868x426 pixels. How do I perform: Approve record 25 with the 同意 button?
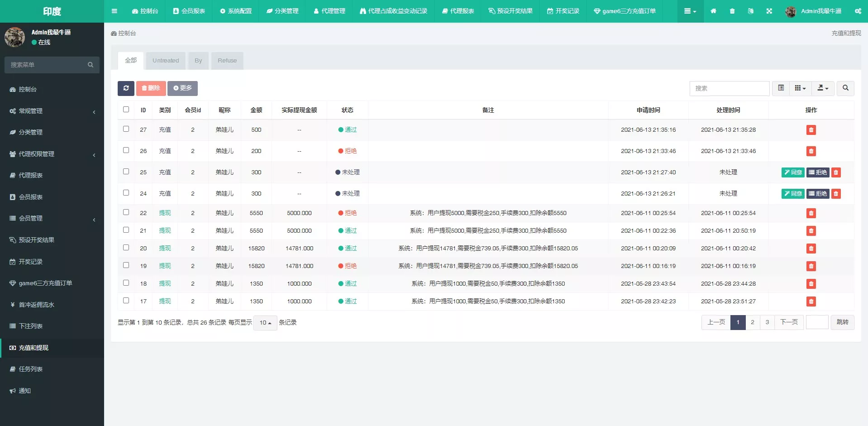click(793, 172)
